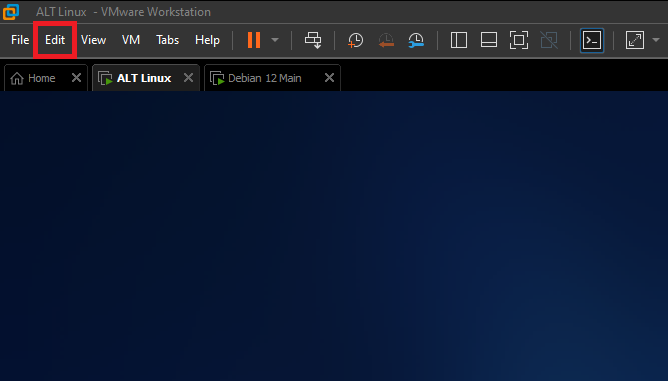
Task: Expand the power options dropdown arrow
Action: (275, 40)
